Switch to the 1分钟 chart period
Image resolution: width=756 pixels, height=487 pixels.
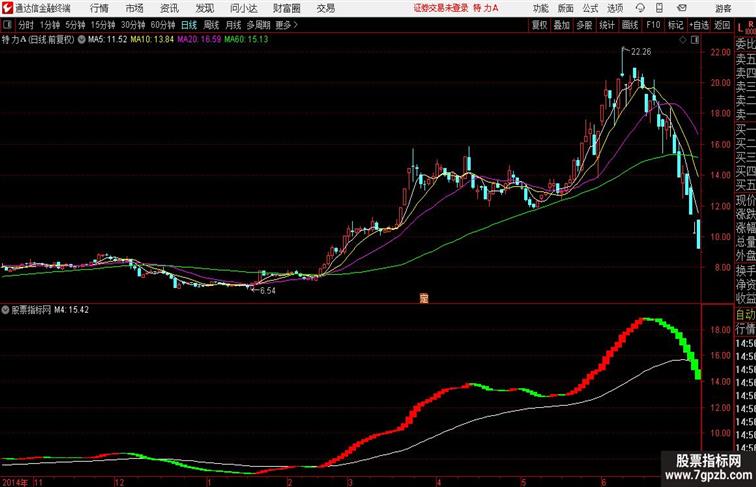pos(50,25)
